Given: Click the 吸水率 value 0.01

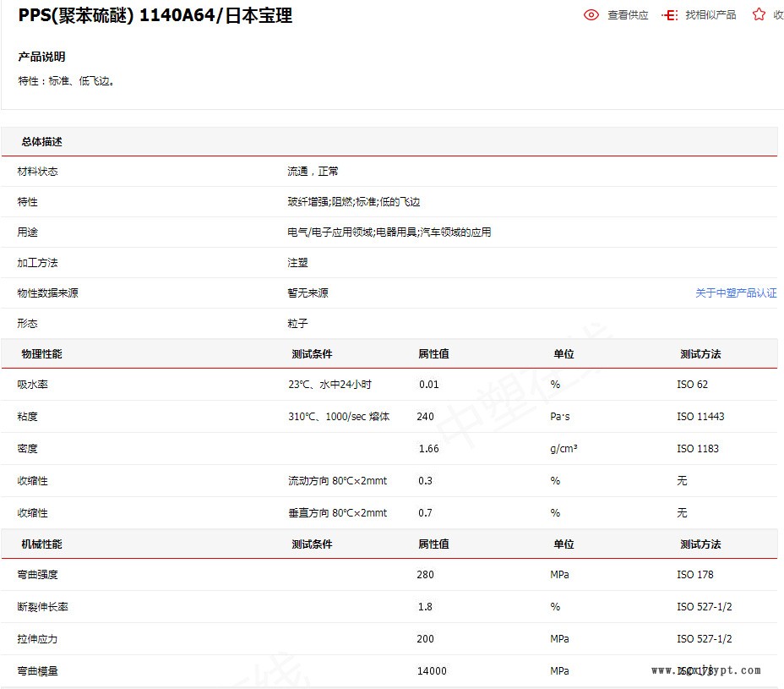Looking at the screenshot, I should pos(429,385).
